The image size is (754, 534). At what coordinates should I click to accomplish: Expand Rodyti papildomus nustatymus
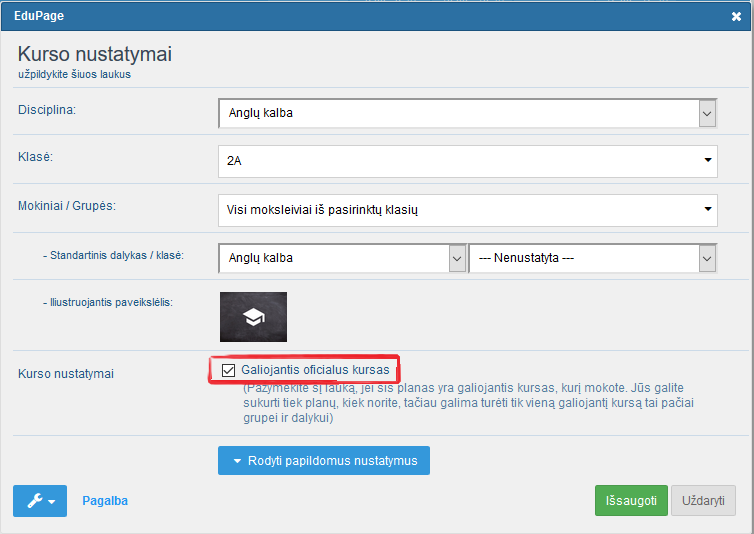pos(323,461)
